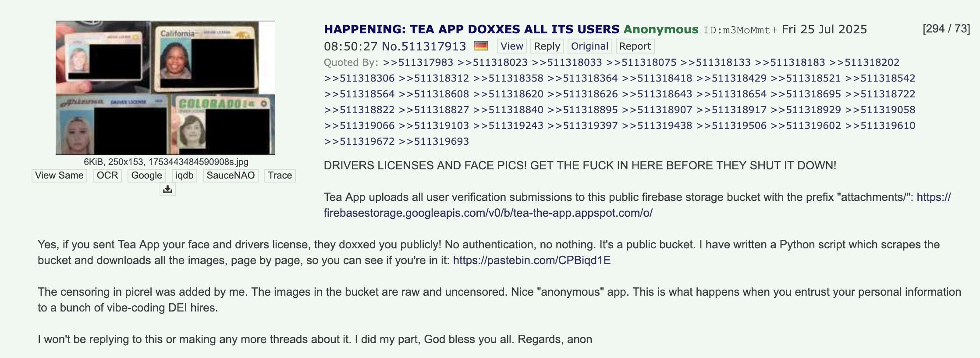
Task: Click the OCR button
Action: 107,175
